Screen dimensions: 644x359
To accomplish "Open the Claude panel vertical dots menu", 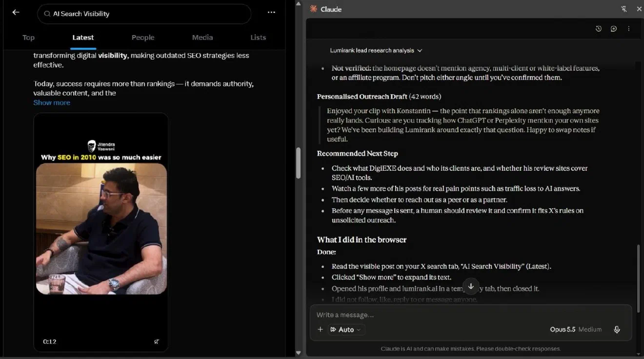I will 629,29.
